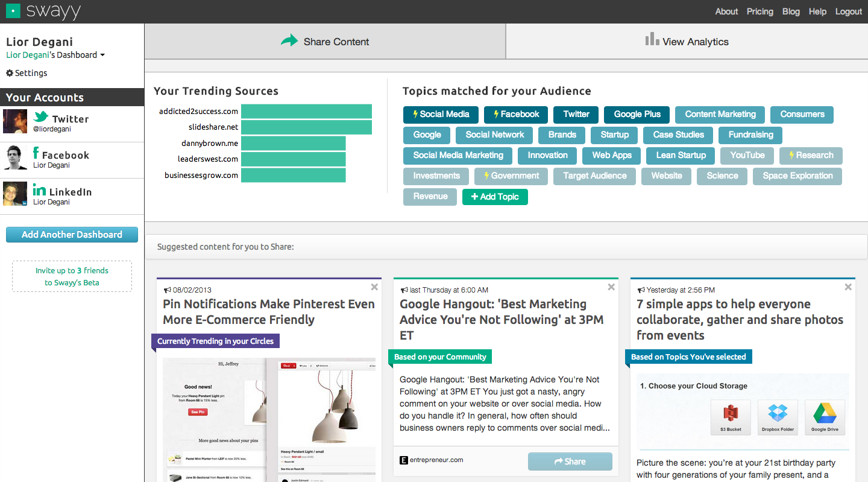
Task: Open the Pricing page link
Action: (x=759, y=11)
